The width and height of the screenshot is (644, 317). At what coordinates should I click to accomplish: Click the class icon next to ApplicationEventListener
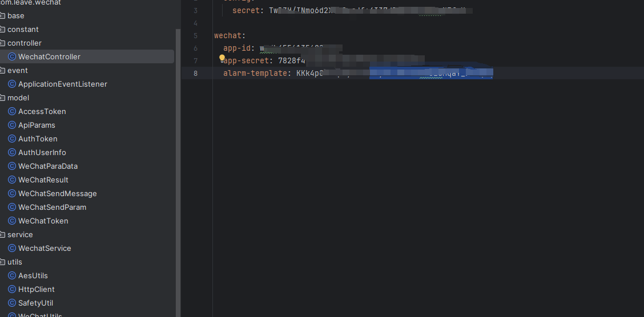tap(11, 84)
